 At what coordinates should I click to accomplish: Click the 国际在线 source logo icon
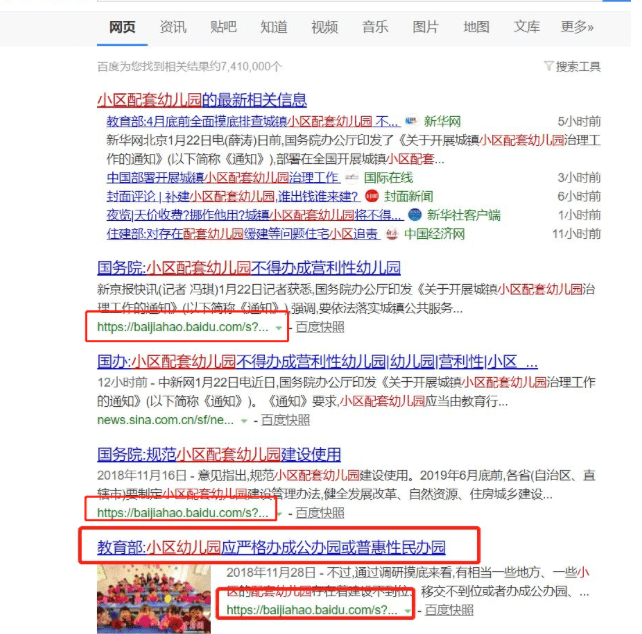[351, 177]
